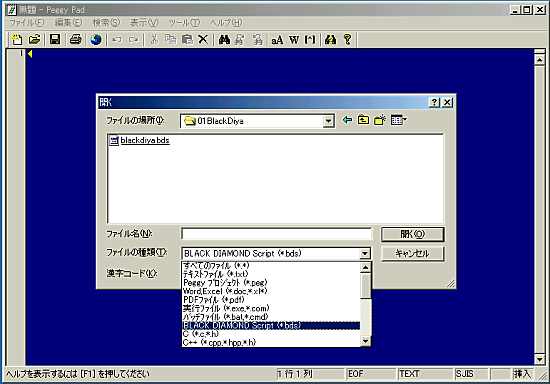Image resolution: width=550 pixels, height=384 pixels.
Task: Choose highlighted 'BLACK DIAMOND Script (*.bds)' list entry
Action: tap(271, 325)
